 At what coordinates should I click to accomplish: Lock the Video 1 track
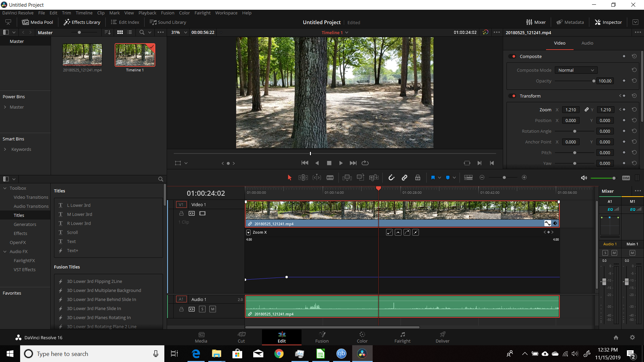(x=181, y=213)
